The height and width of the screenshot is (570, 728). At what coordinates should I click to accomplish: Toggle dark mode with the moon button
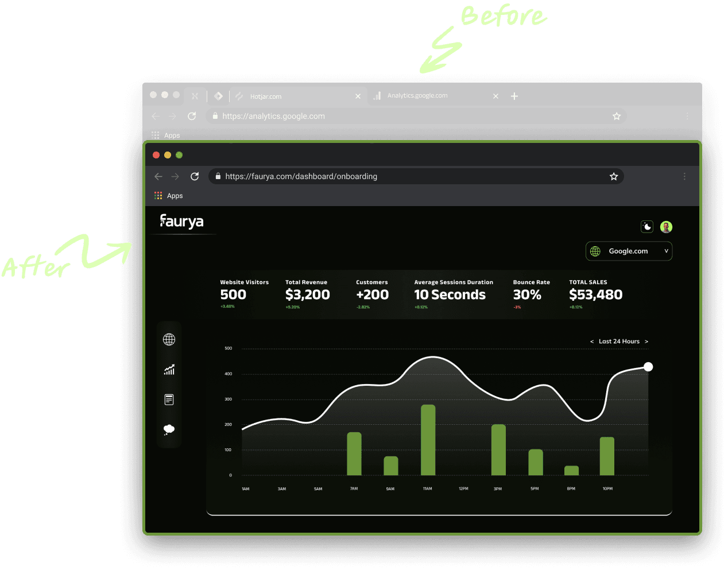point(647,226)
